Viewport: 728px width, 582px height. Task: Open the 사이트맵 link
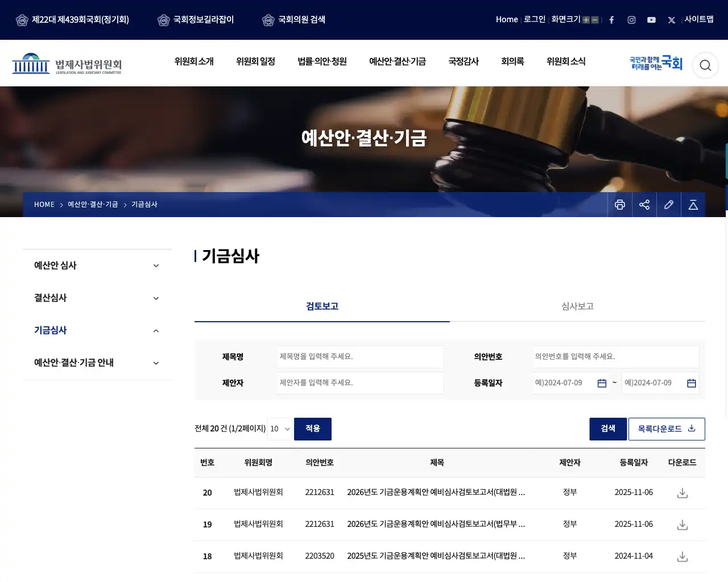(699, 19)
